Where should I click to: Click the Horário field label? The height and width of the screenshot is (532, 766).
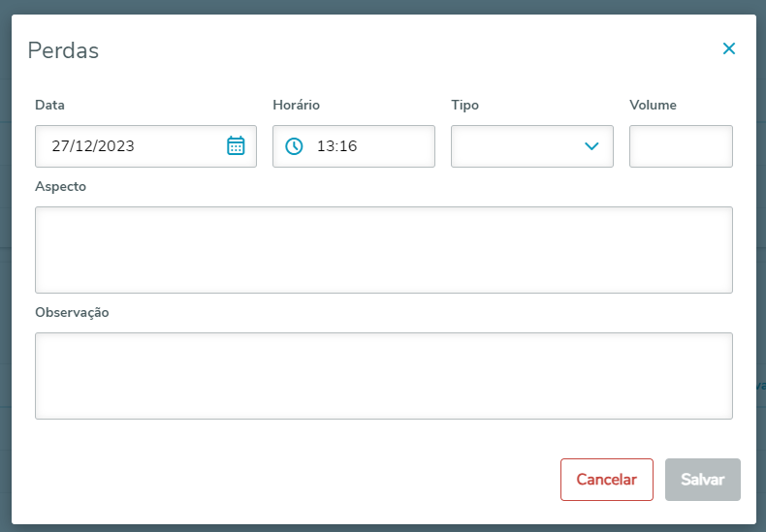tap(296, 105)
